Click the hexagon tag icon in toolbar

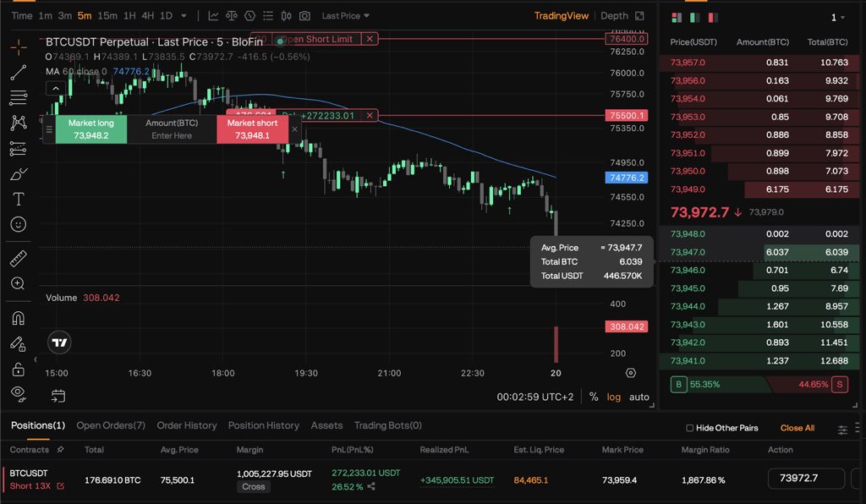[x=249, y=16]
